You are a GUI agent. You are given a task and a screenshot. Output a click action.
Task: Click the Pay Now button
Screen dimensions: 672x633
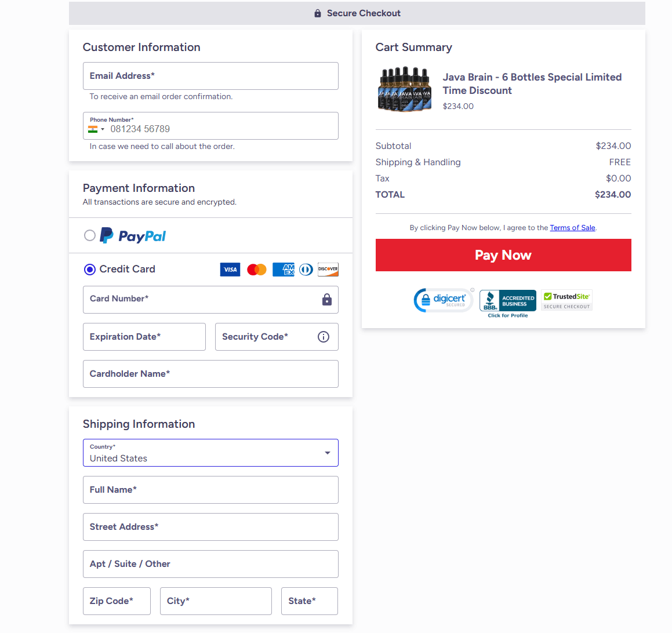(x=503, y=255)
